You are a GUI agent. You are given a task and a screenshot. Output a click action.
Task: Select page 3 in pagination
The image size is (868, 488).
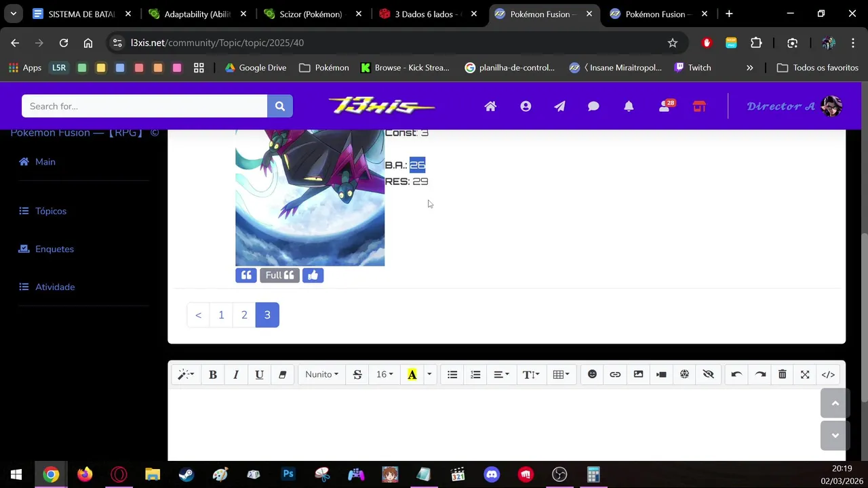pyautogui.click(x=267, y=314)
